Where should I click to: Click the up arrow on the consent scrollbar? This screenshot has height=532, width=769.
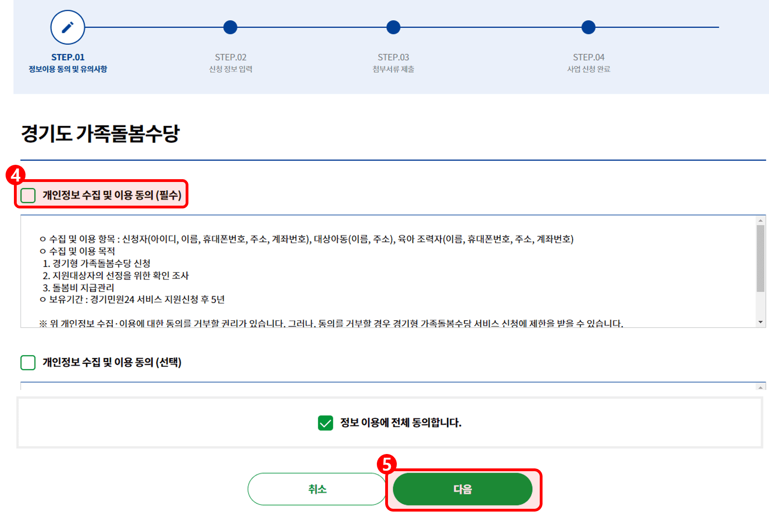[x=760, y=221]
